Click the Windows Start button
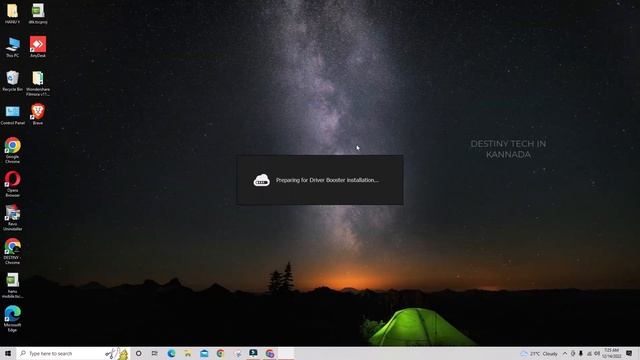The image size is (640, 360). point(8,353)
